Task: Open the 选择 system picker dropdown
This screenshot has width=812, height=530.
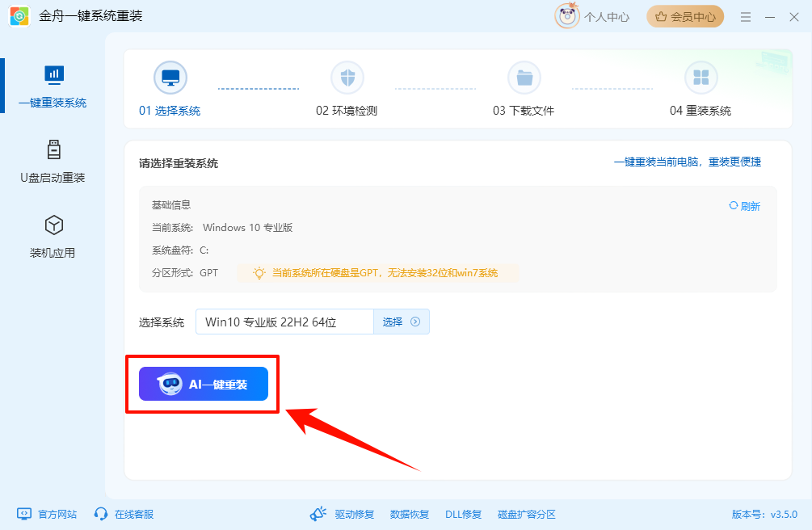Action: 401,322
